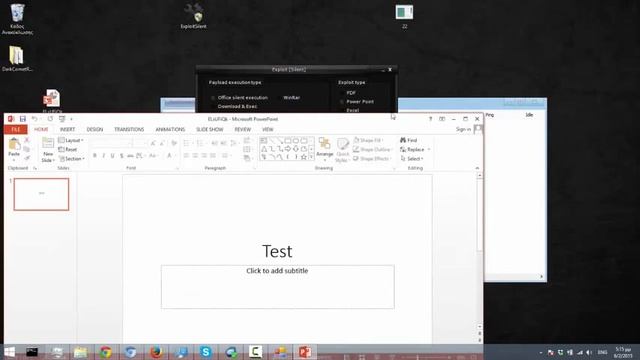Screen dimensions: 640x360
Task: Toggle Strikethrough formatting
Action: coord(130,156)
